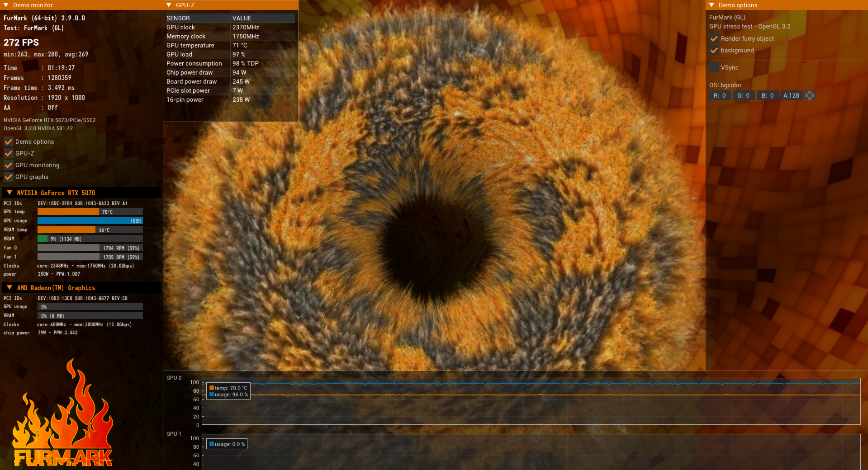This screenshot has height=470, width=868.
Task: Collapse the GPU-Z sensor panel
Action: click(169, 5)
